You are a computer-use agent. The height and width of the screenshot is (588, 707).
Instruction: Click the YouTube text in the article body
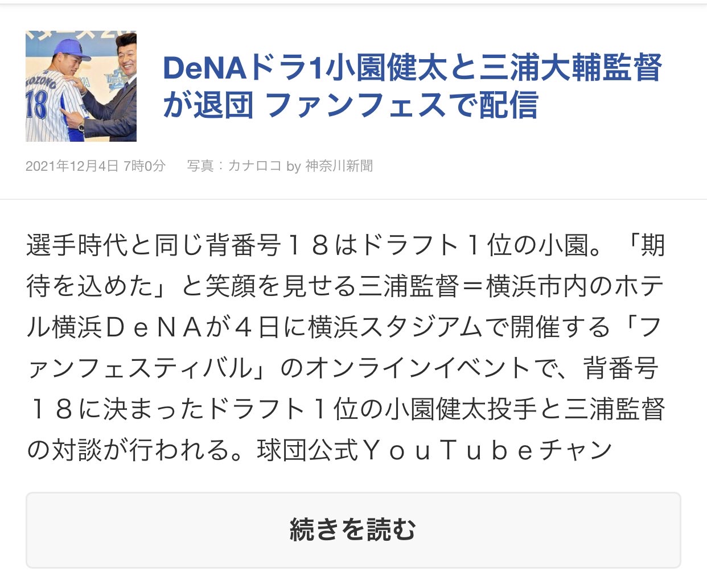448,451
